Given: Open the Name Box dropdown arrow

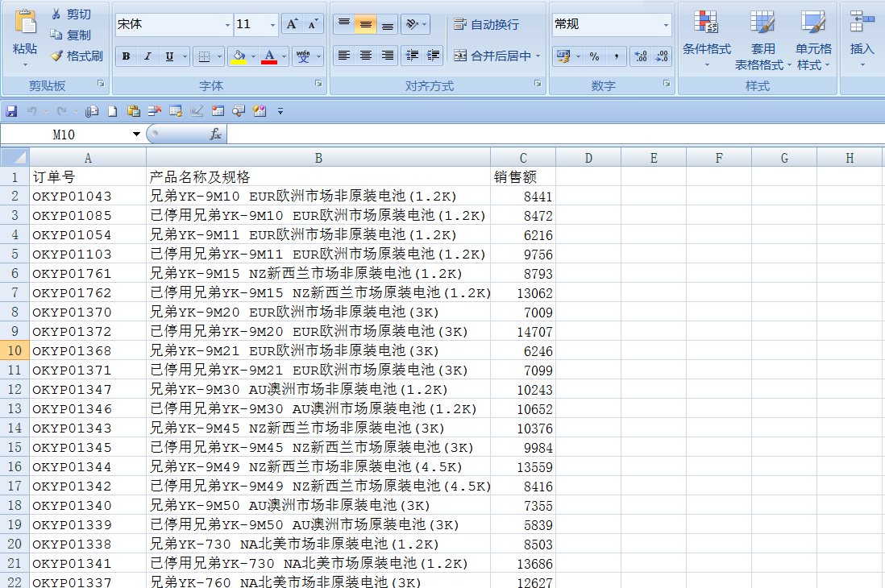Looking at the screenshot, I should 136,135.
